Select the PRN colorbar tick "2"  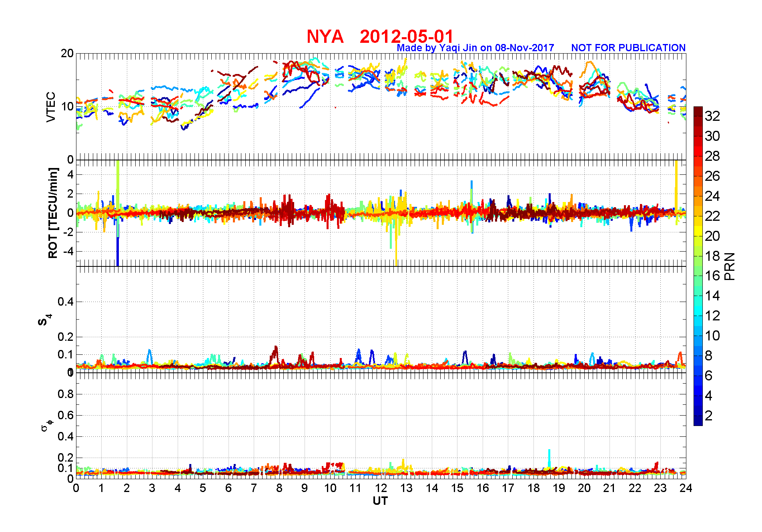click(709, 416)
